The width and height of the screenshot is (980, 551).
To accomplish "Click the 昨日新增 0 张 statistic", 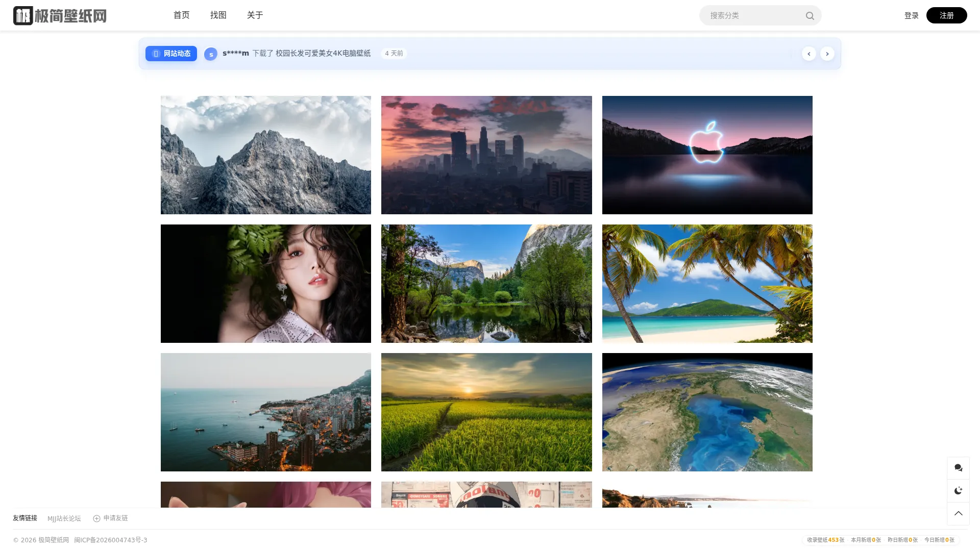I will point(902,540).
